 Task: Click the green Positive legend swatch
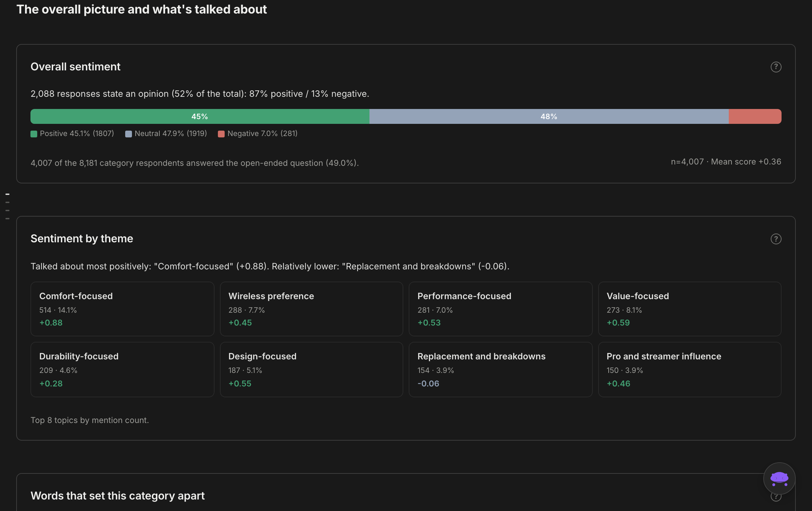pyautogui.click(x=34, y=134)
